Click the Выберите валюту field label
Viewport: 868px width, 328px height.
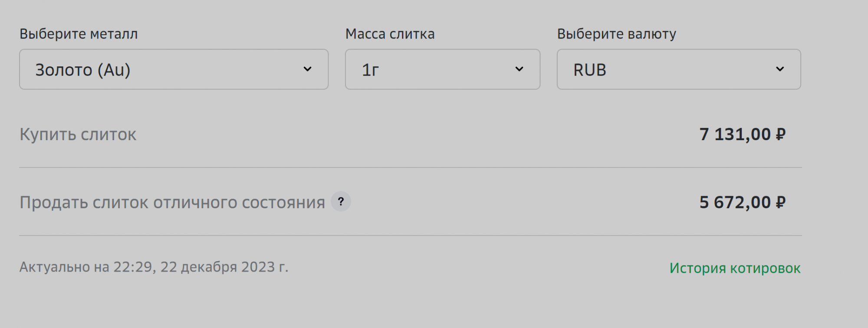[616, 34]
